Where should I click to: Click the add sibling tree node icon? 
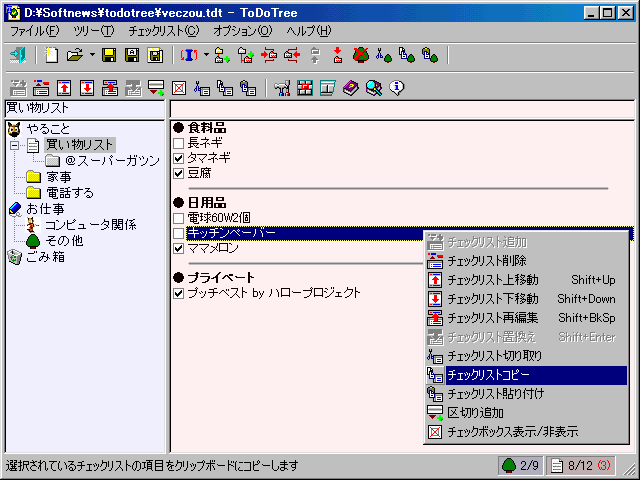click(x=222, y=55)
